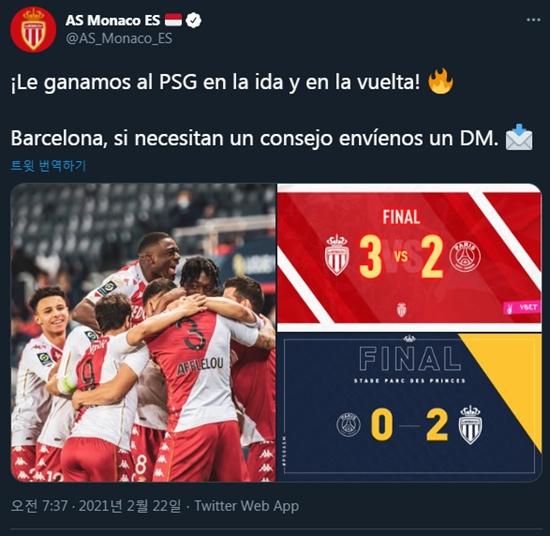
Task: Click the VBET sponsor logo on red graphic
Action: click(x=521, y=308)
